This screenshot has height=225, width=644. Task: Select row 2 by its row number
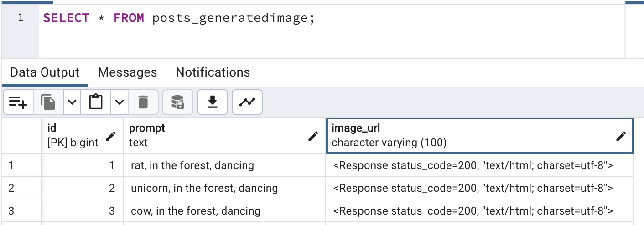pos(11,188)
